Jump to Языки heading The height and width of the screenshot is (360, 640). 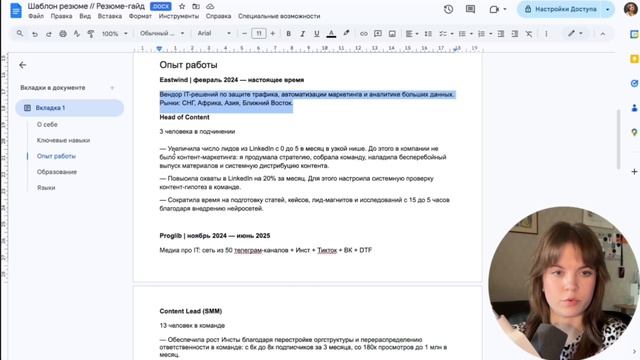coord(46,188)
